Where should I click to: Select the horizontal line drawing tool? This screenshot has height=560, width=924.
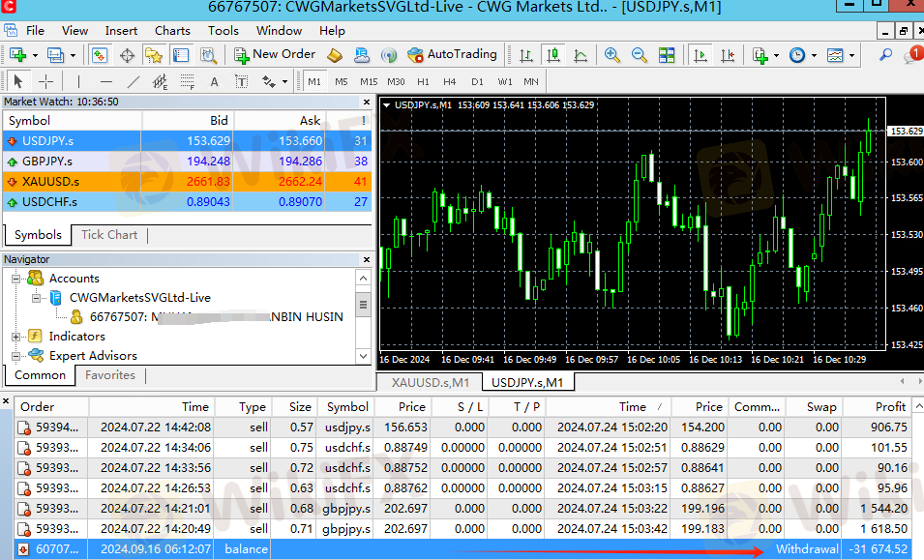click(x=106, y=81)
